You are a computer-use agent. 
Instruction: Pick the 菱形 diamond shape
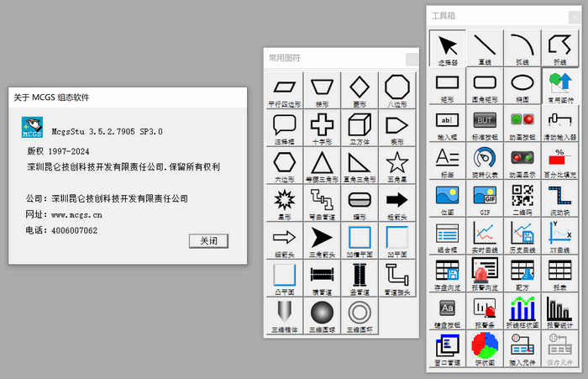(x=360, y=91)
